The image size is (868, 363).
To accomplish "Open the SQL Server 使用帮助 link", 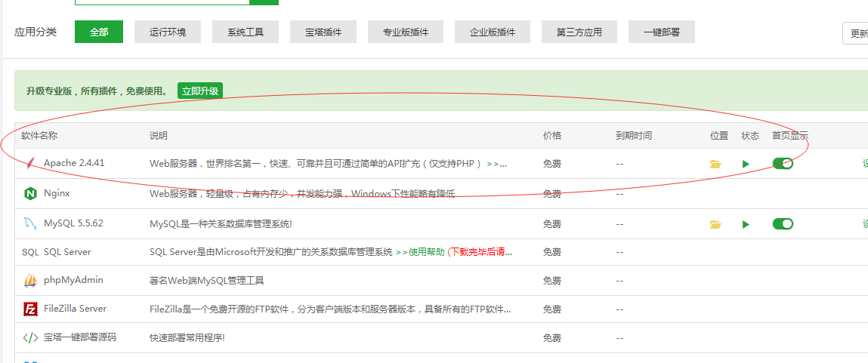I will pyautogui.click(x=420, y=252).
